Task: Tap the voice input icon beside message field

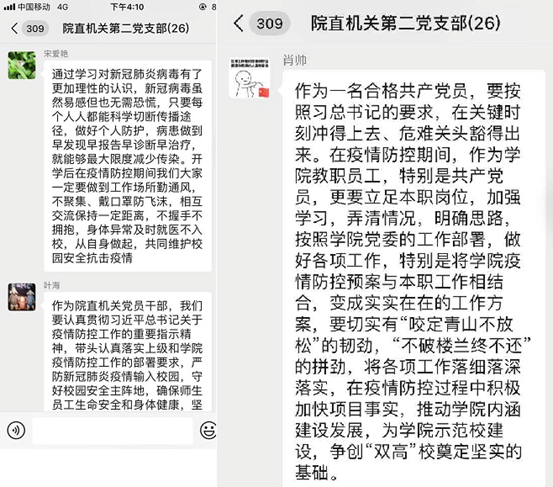Action: point(16,430)
